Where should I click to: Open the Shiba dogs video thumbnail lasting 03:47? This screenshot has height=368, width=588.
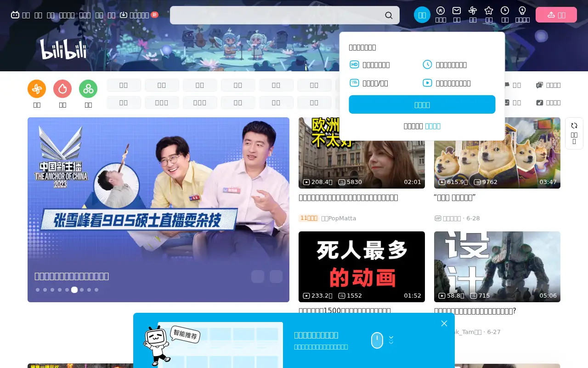(497, 153)
